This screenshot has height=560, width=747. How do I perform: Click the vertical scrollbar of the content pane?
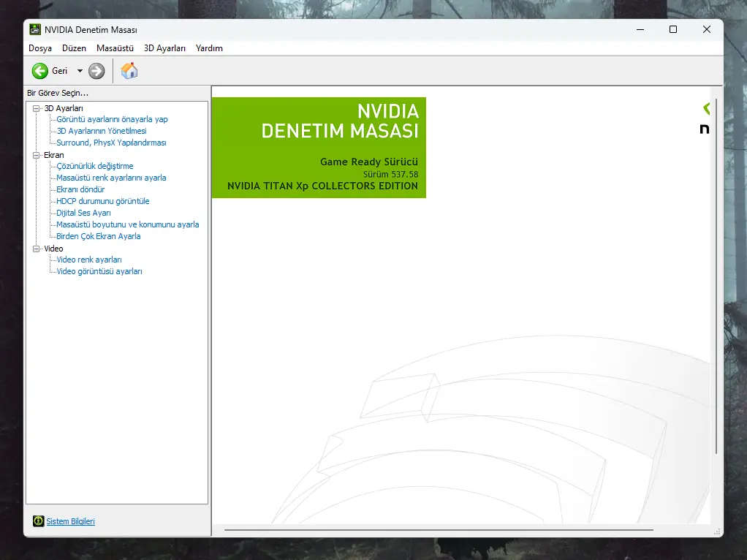[716, 276]
